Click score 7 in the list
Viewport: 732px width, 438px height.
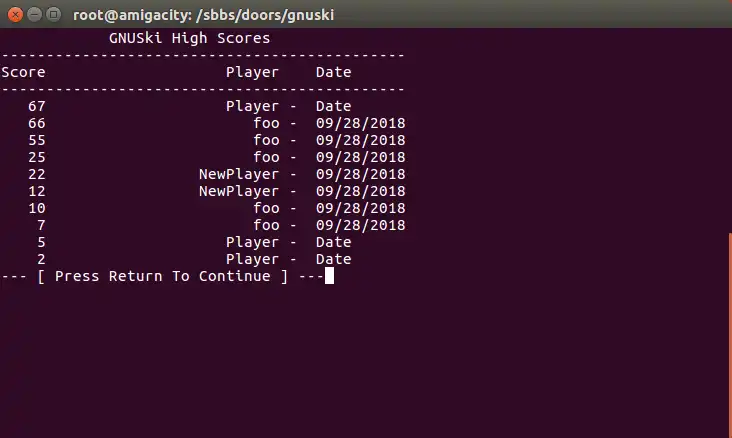tap(42, 225)
